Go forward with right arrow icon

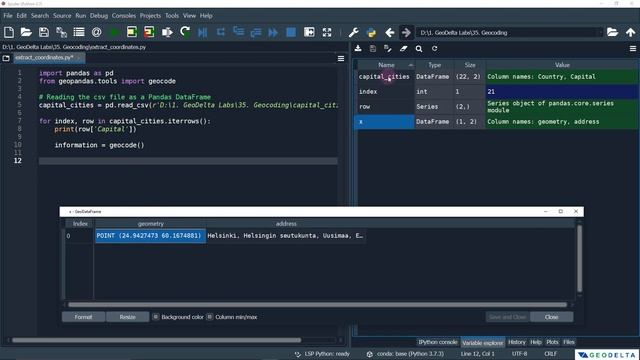(406, 32)
